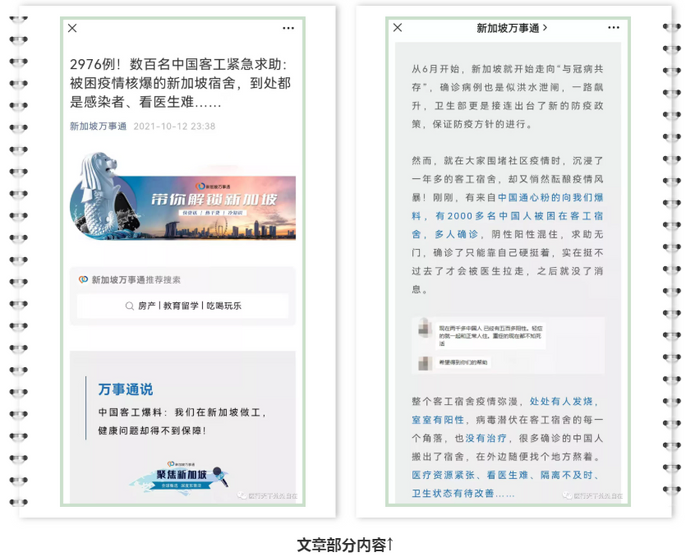
Task: Select the publish date 2021-10-12 23:38
Action: pyautogui.click(x=174, y=126)
